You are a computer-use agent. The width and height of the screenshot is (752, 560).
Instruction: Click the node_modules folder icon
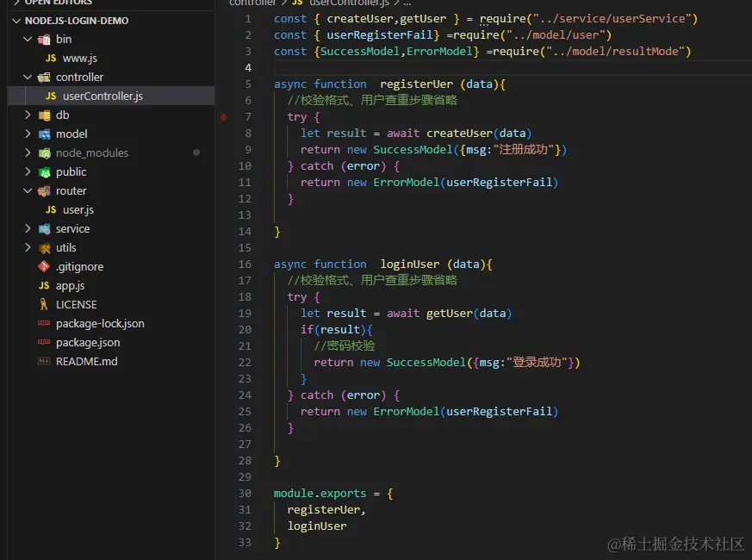(x=44, y=153)
